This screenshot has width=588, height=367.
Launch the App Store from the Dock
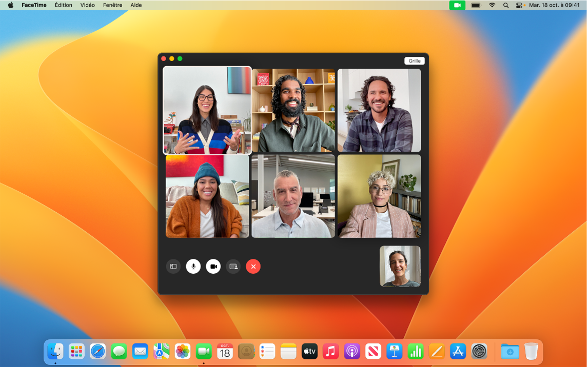coord(458,352)
